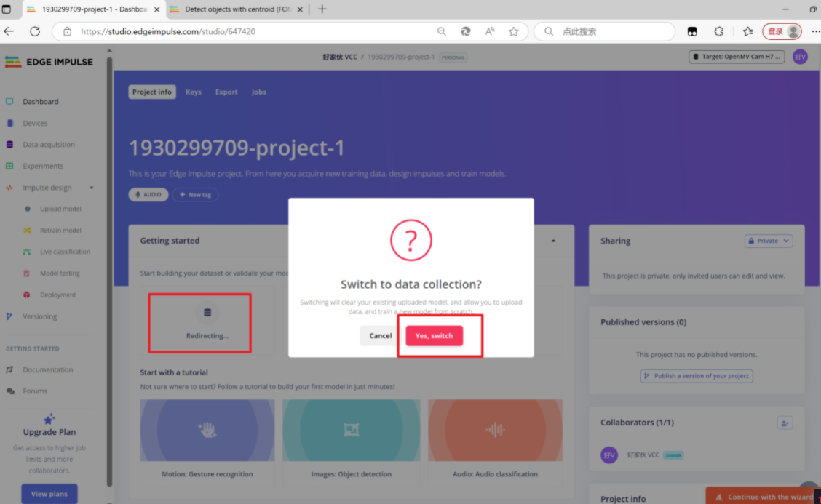
Task: Open Dashboard in the sidebar
Action: 40,102
